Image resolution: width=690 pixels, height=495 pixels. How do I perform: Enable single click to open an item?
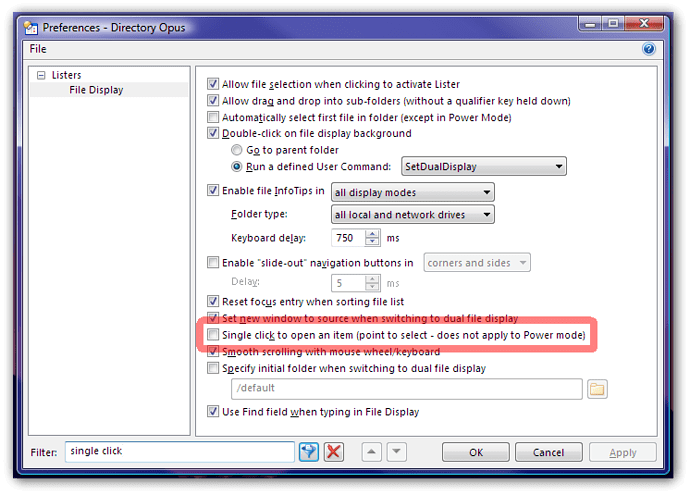pos(212,334)
